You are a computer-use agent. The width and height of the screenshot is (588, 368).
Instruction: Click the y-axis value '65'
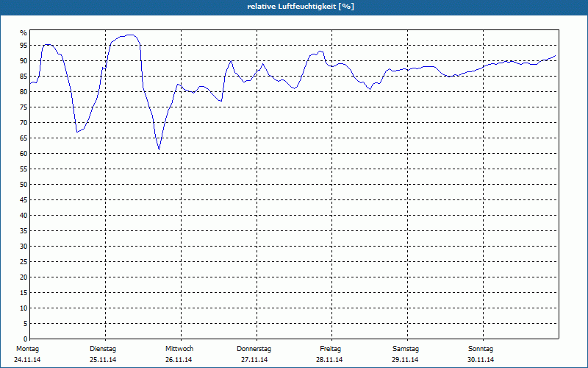24,138
